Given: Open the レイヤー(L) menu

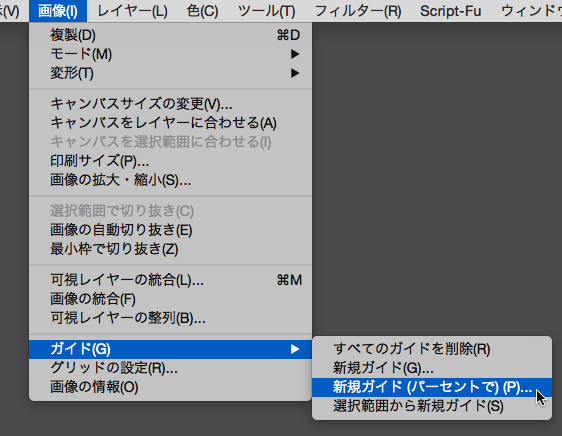Looking at the screenshot, I should click(132, 11).
